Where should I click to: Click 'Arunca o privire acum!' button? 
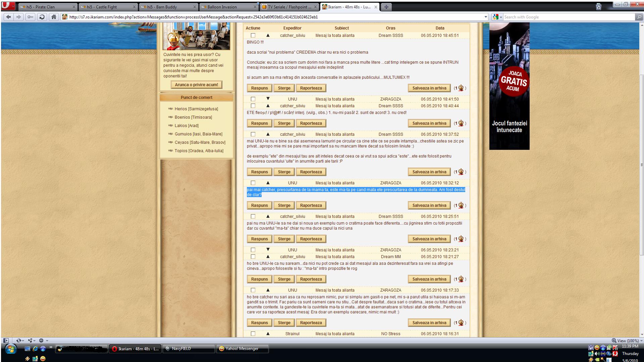pyautogui.click(x=196, y=85)
